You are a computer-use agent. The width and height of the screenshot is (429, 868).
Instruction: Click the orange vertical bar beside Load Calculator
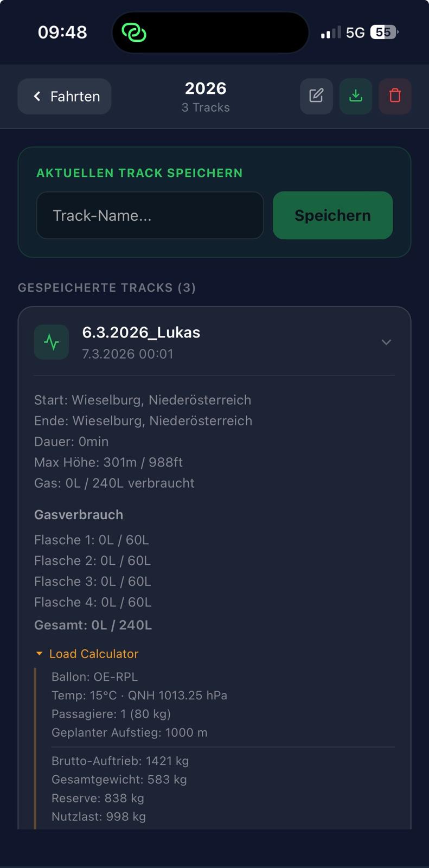(36, 749)
